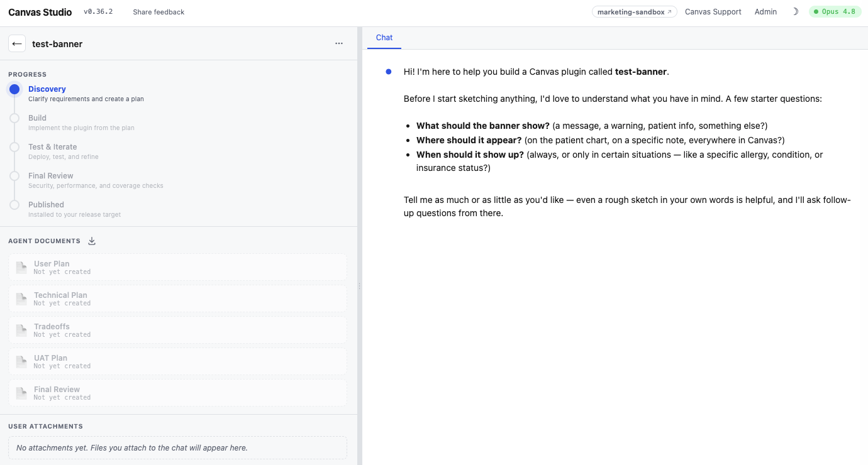Open the UAT Plan document card
Viewport: 868px width, 465px height.
tap(177, 361)
